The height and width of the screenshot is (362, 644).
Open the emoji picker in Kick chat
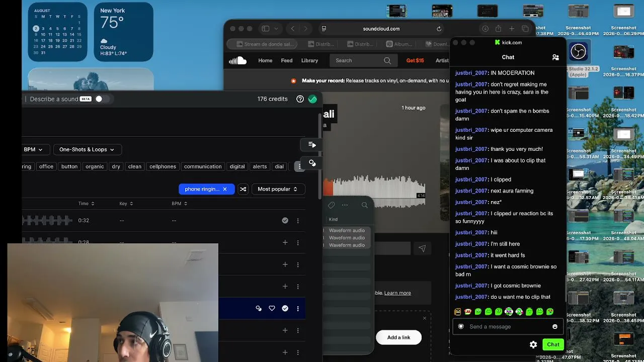pos(555,327)
